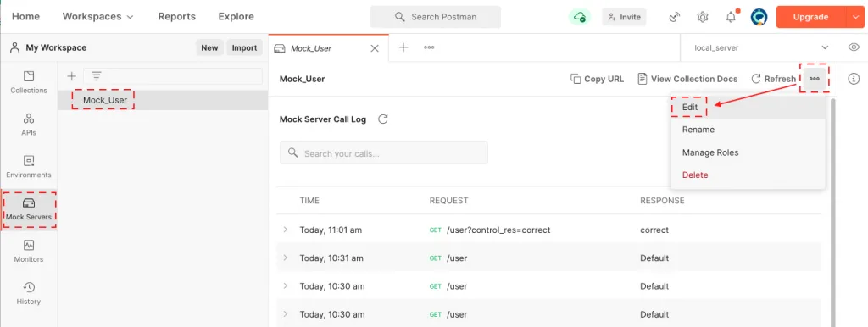This screenshot has width=868, height=327.
Task: Click the Copy URL button
Action: [598, 79]
